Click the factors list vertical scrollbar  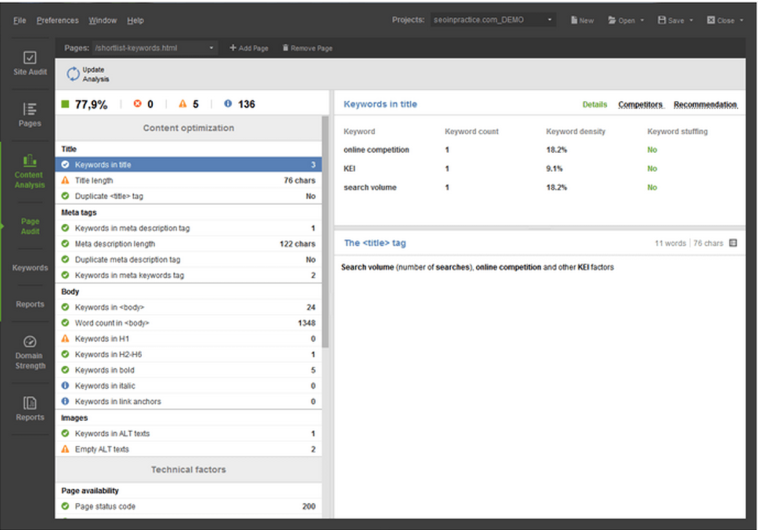(325, 232)
